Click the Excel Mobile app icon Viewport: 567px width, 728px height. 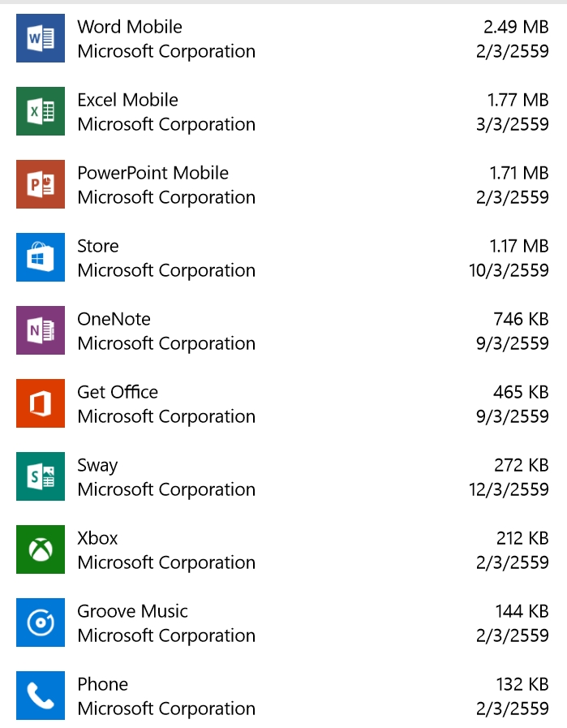tap(41, 111)
